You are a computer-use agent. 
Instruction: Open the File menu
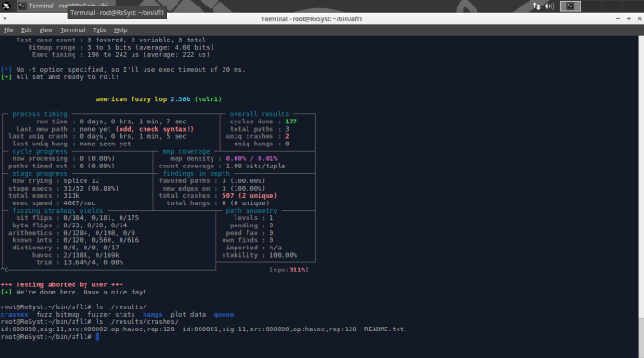click(8, 30)
